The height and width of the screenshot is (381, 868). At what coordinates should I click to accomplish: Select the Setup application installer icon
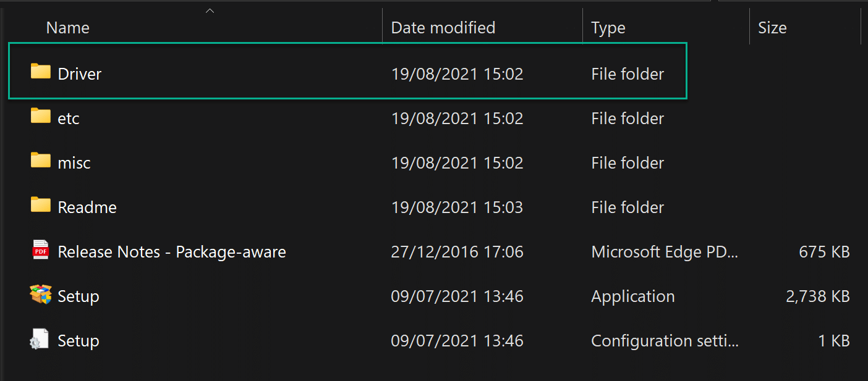[40, 296]
